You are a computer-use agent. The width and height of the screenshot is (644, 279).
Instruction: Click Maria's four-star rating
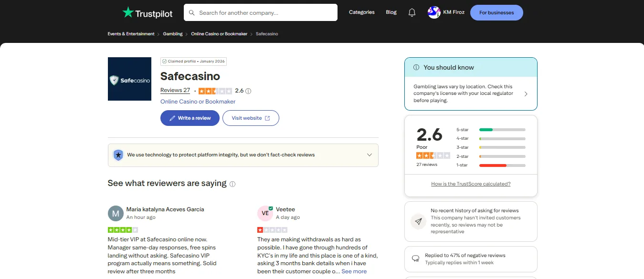tap(123, 230)
